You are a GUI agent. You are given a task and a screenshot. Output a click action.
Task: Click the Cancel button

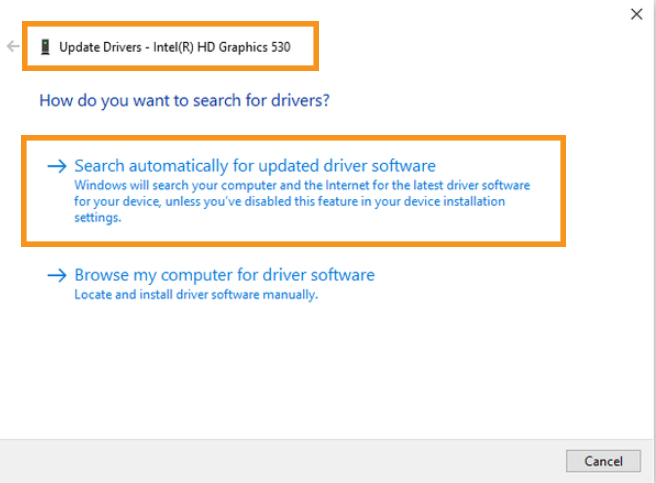point(603,461)
